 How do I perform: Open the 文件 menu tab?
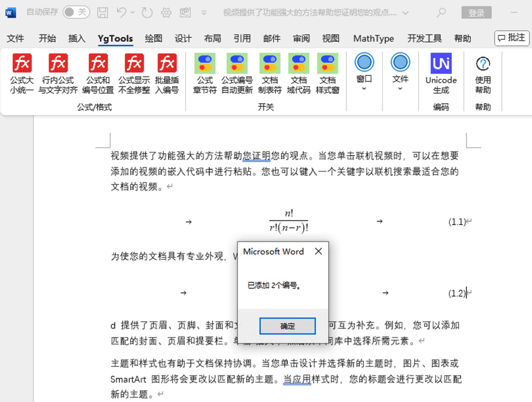click(15, 38)
